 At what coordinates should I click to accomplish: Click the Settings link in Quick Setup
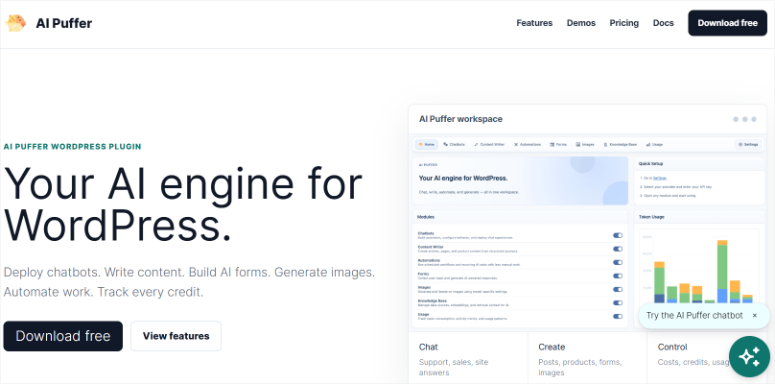click(x=660, y=177)
